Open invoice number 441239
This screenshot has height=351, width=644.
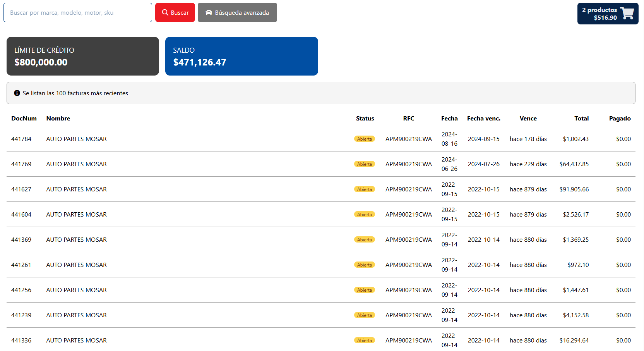pyautogui.click(x=21, y=315)
